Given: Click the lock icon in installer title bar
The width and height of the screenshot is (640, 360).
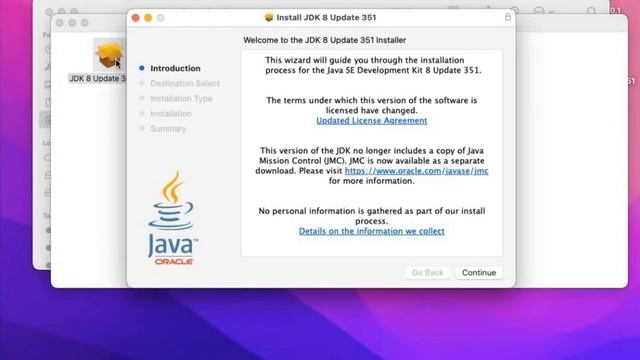Looking at the screenshot, I should [508, 17].
